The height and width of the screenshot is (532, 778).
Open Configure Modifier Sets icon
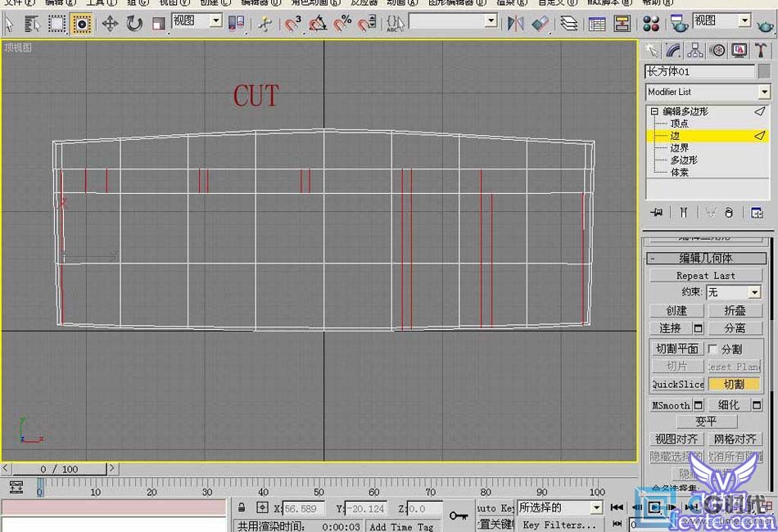pos(757,213)
